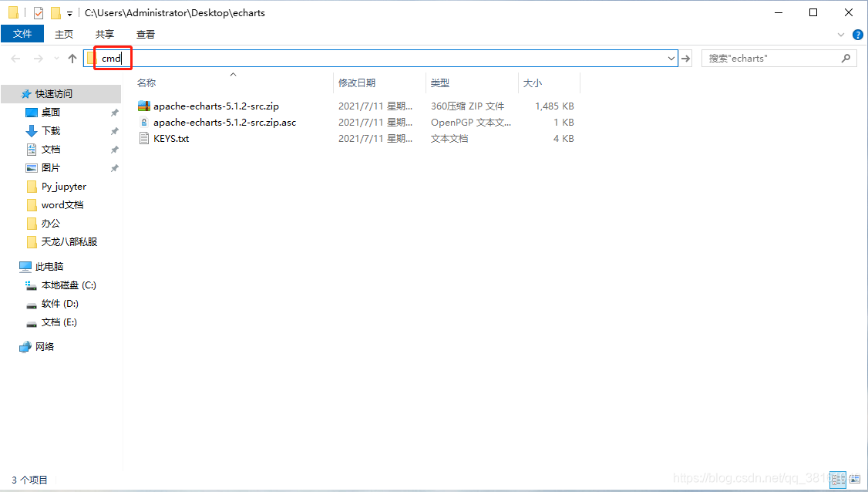Open the 文件 ribbon tab
This screenshot has height=492, width=868.
coord(22,34)
